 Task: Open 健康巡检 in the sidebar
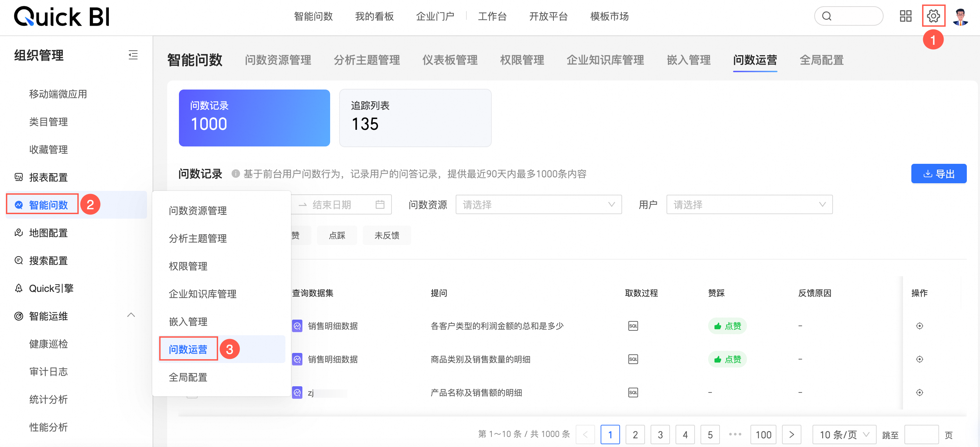pyautogui.click(x=48, y=344)
